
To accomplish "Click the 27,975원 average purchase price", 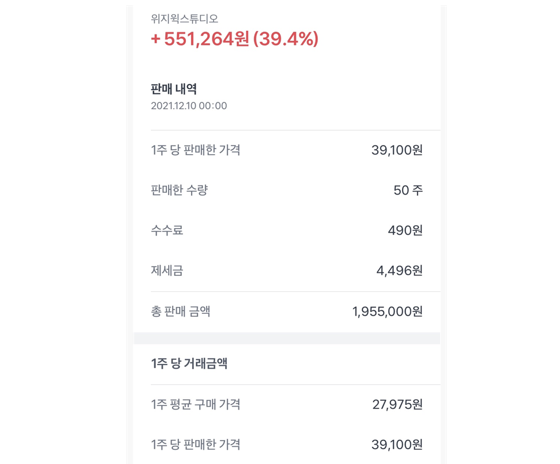I will 398,404.
